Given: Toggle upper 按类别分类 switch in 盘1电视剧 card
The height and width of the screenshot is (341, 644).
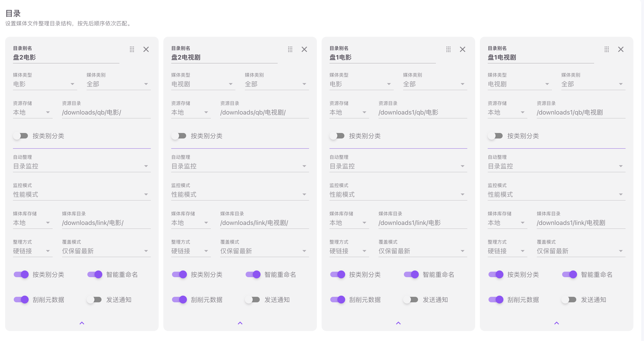Looking at the screenshot, I should [x=496, y=136].
